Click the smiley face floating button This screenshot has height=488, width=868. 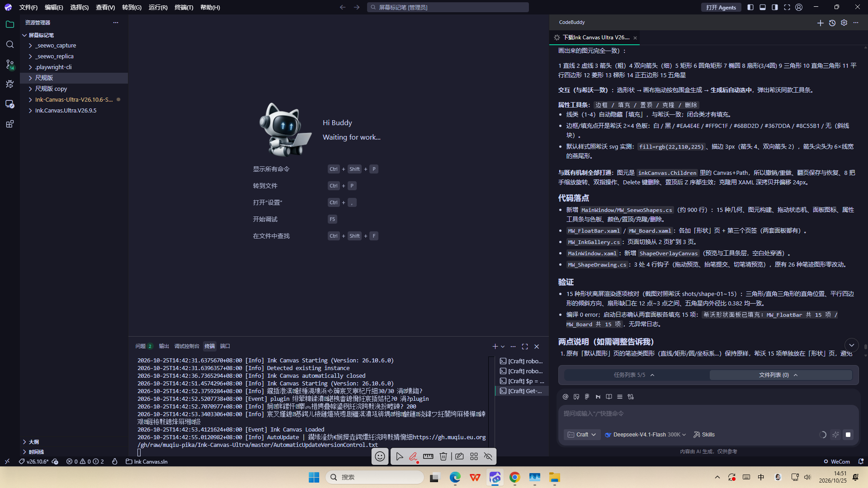[380, 456]
